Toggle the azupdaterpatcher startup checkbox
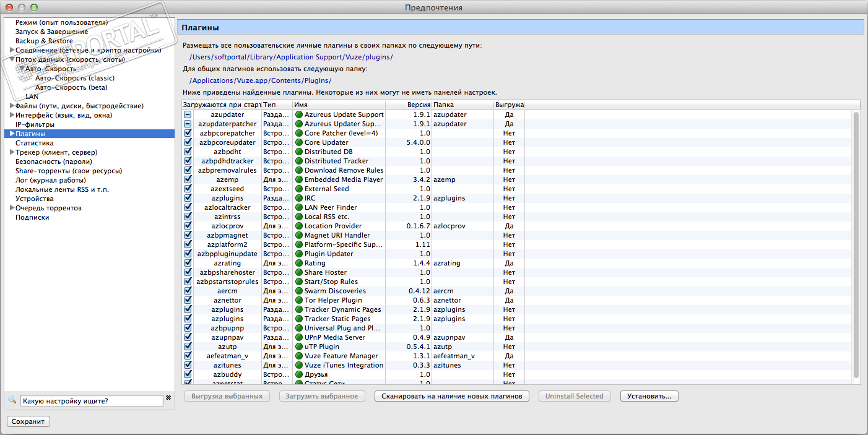 point(188,124)
